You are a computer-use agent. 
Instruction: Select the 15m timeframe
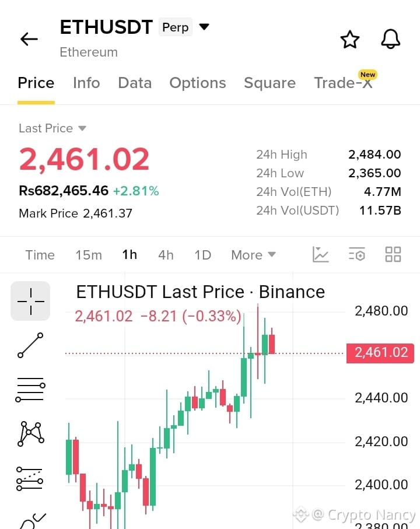pyautogui.click(x=89, y=255)
